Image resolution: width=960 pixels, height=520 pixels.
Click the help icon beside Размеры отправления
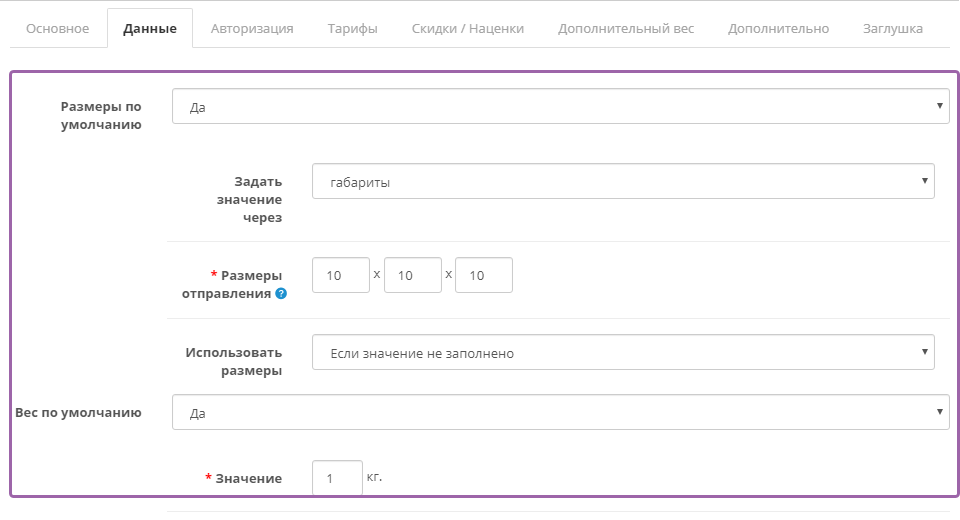point(281,294)
